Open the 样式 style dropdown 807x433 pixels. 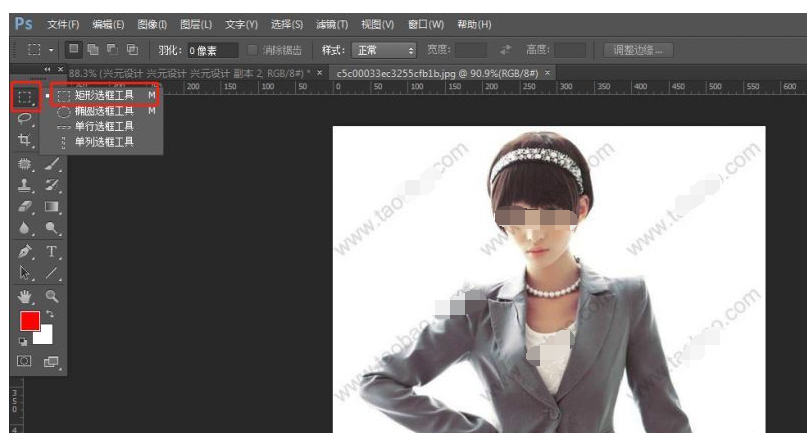click(x=384, y=49)
